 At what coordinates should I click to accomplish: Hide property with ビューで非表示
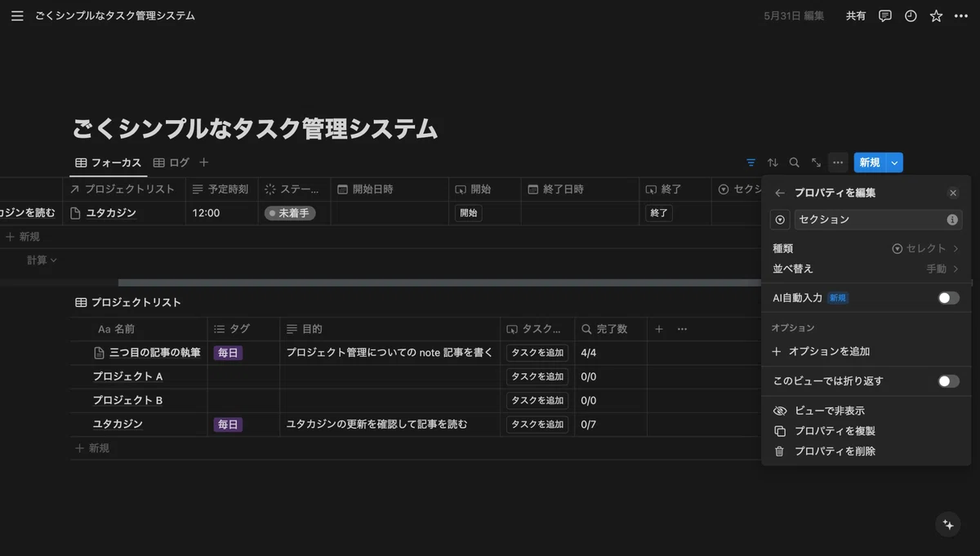pyautogui.click(x=866, y=411)
